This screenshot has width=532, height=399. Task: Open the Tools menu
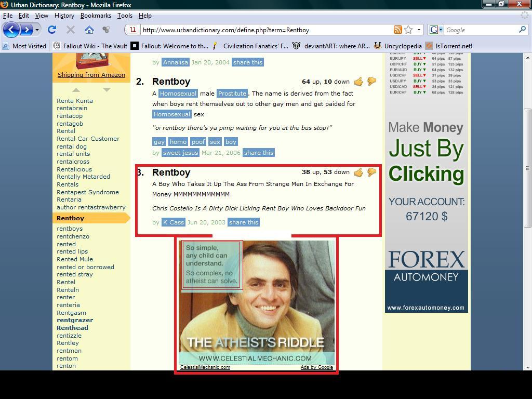coord(125,16)
